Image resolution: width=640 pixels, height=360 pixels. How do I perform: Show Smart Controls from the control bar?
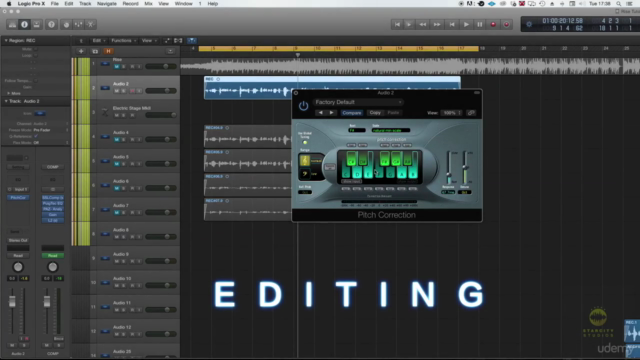[x=66, y=24]
